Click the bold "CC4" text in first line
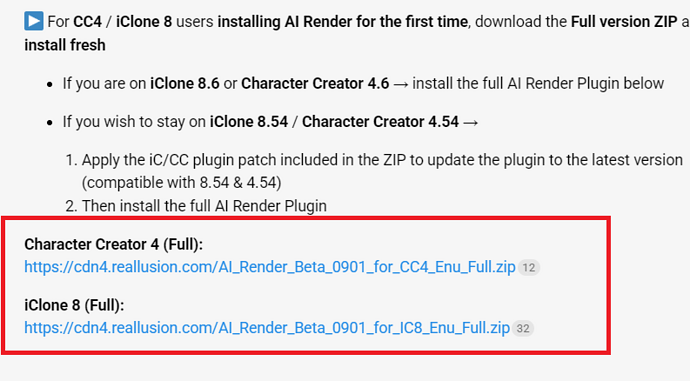This screenshot has width=690, height=381. 87,22
